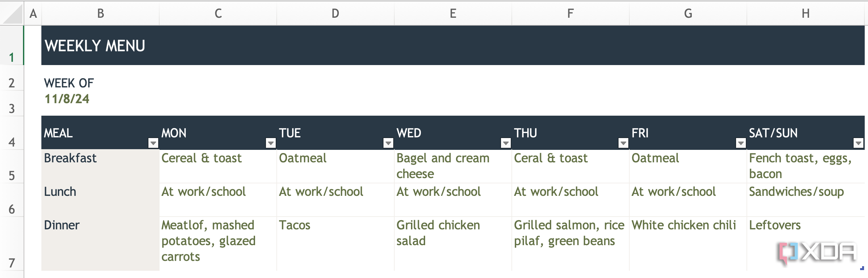Open the THU column filter dropdown
868x278 pixels.
coord(622,143)
